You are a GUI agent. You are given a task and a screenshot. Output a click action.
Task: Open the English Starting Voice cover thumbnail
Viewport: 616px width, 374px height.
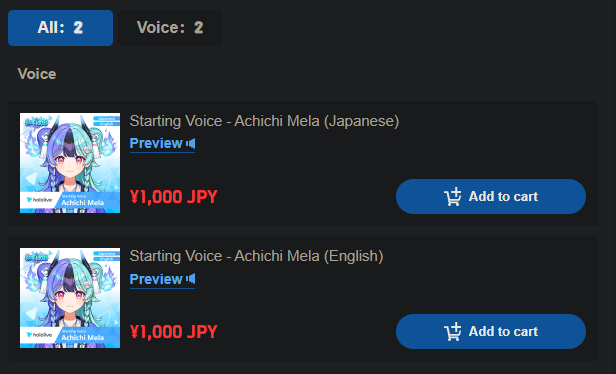70,298
